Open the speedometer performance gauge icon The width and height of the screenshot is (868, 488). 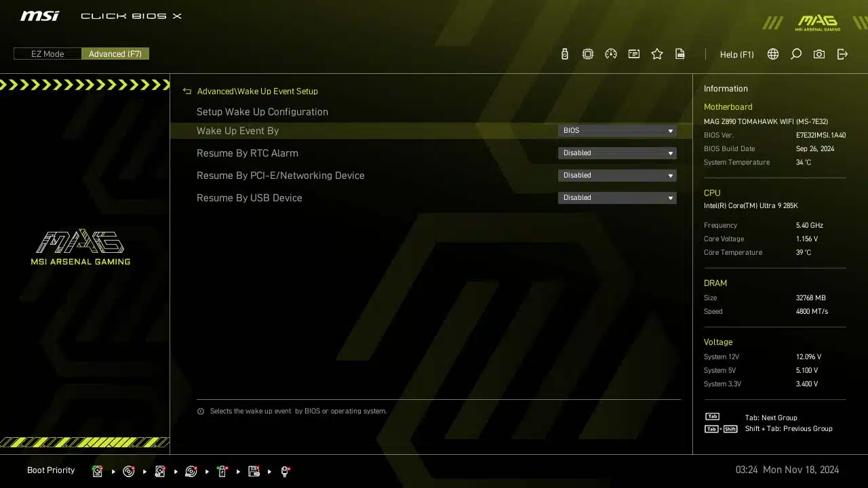pyautogui.click(x=611, y=54)
